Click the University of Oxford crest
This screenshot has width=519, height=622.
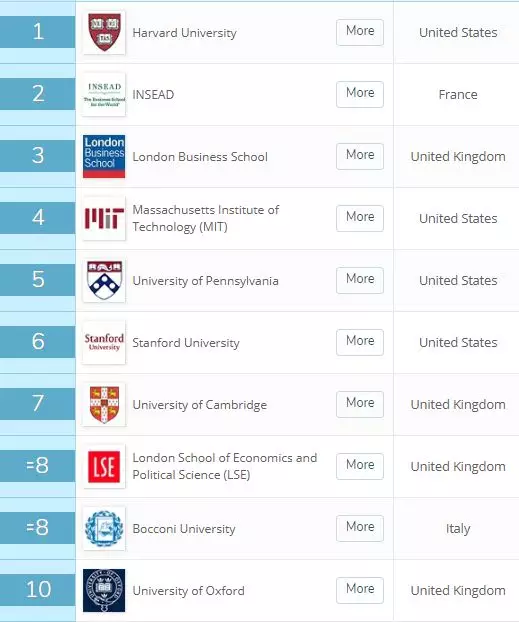[104, 590]
